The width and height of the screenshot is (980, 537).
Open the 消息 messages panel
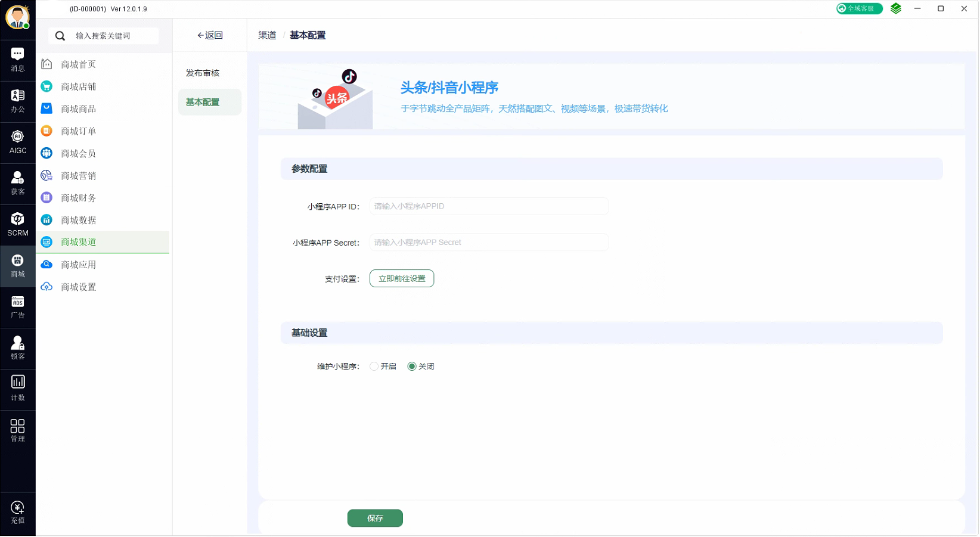coord(18,60)
